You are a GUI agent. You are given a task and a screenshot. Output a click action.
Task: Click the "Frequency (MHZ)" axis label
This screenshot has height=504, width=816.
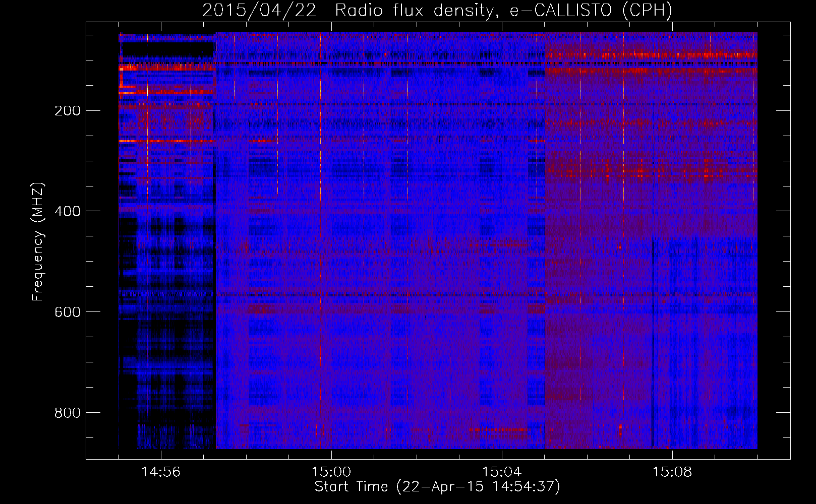[38, 241]
